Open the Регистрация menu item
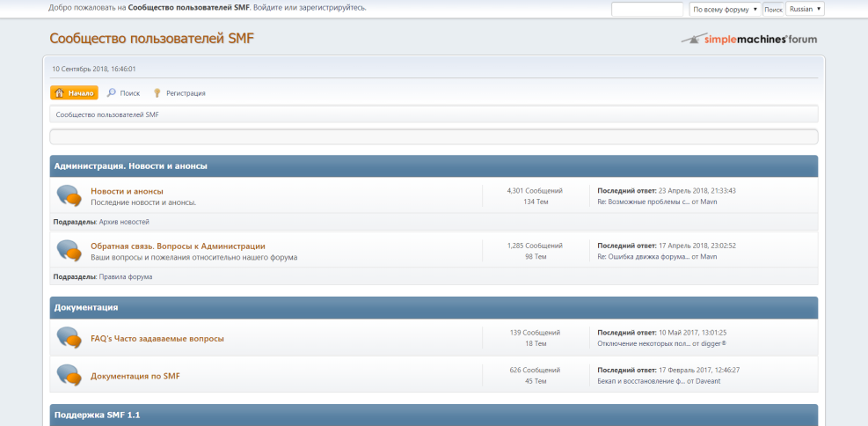 click(x=186, y=92)
